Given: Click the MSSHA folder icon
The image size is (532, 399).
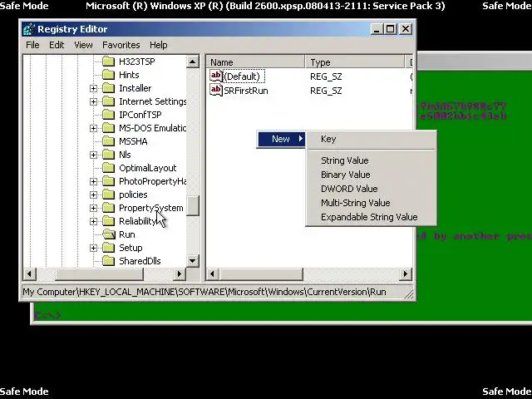Looking at the screenshot, I should click(109, 141).
